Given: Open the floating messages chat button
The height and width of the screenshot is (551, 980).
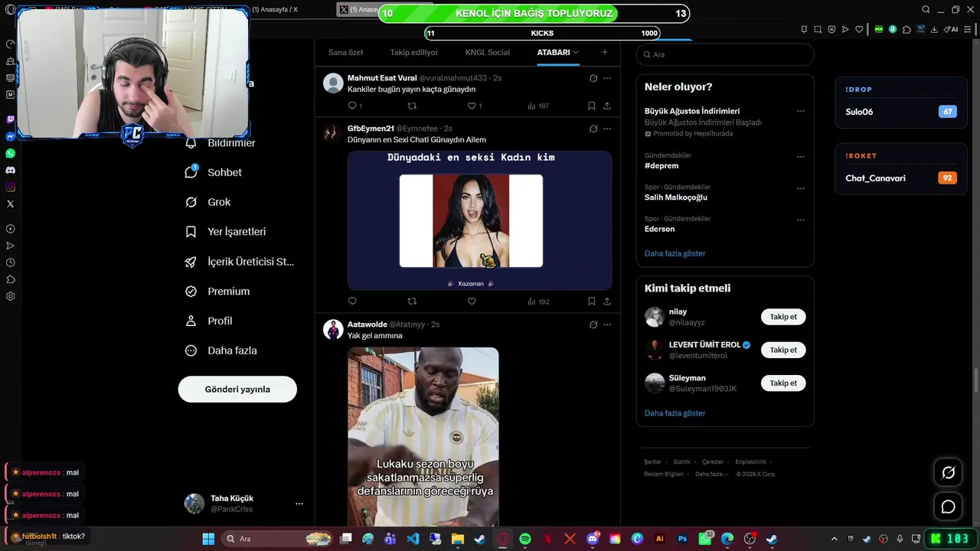Looking at the screenshot, I should coord(948,507).
